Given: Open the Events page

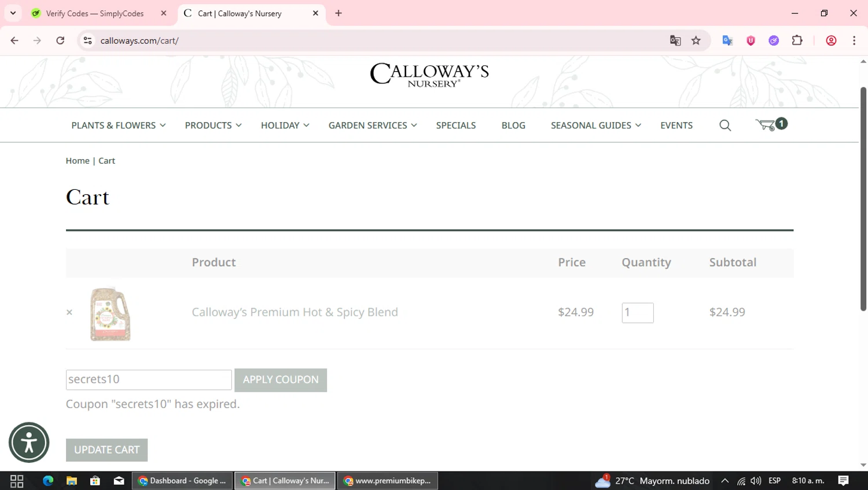Looking at the screenshot, I should point(676,126).
